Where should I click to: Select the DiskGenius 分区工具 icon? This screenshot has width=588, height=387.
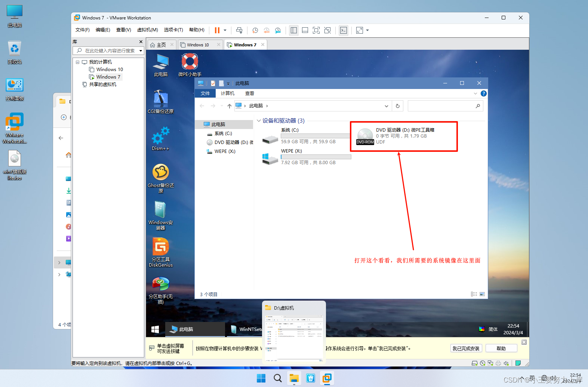161,252
